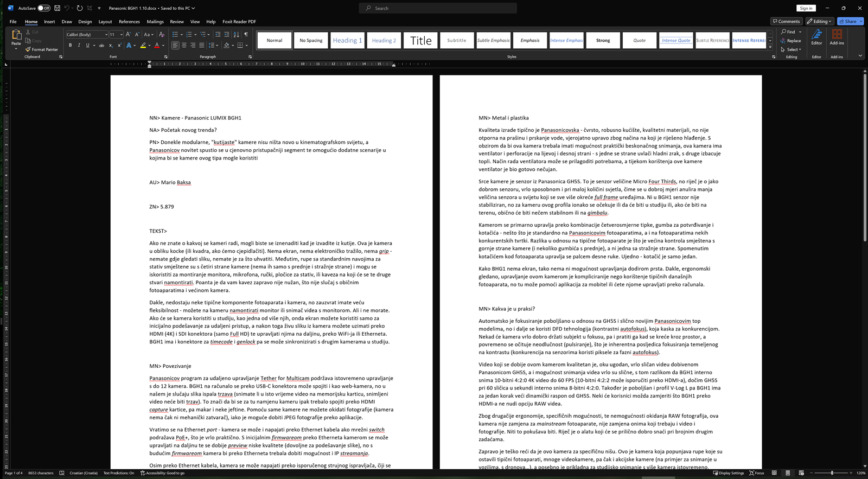Viewport: 868px width, 479px height.
Task: Adjust the zoom slider
Action: click(x=832, y=473)
